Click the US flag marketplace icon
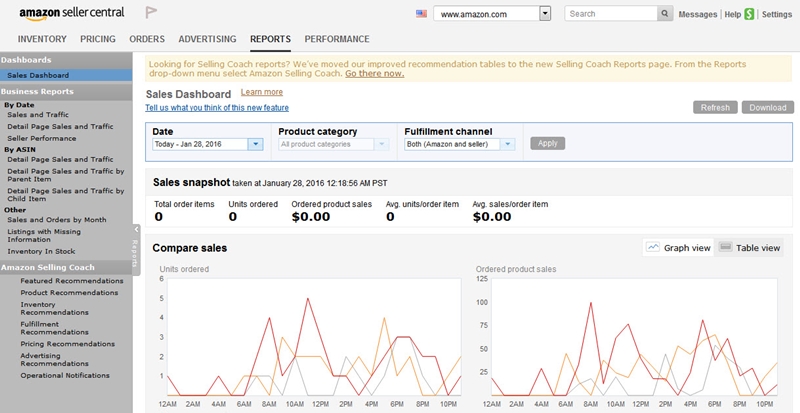 (420, 15)
